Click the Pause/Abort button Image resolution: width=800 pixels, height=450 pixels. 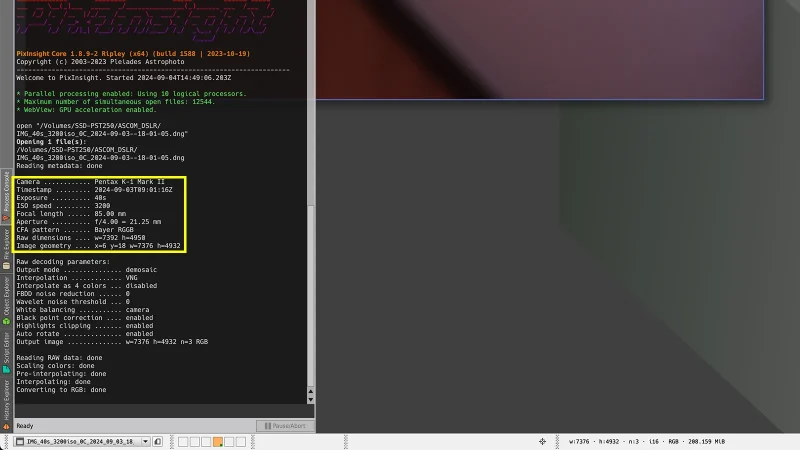click(x=285, y=426)
